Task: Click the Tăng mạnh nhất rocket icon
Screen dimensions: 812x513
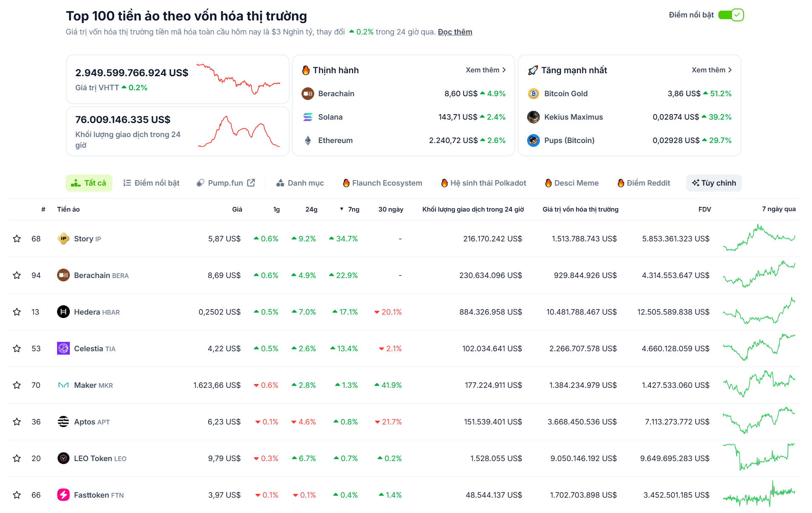Action: pos(533,70)
